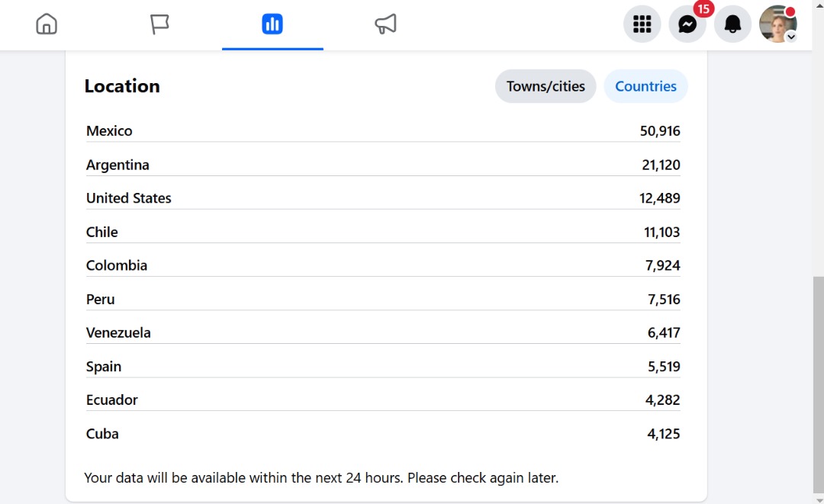824x504 pixels.
Task: Click the United States row label
Action: (129, 198)
